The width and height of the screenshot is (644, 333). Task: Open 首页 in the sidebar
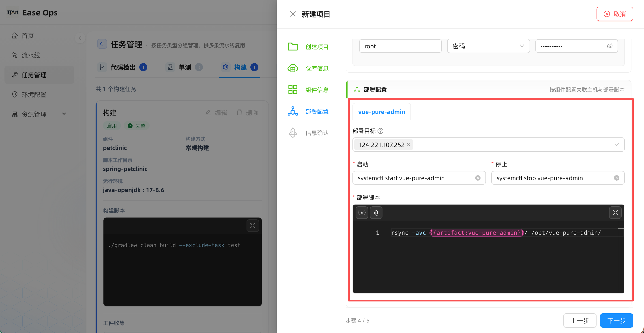pyautogui.click(x=39, y=36)
